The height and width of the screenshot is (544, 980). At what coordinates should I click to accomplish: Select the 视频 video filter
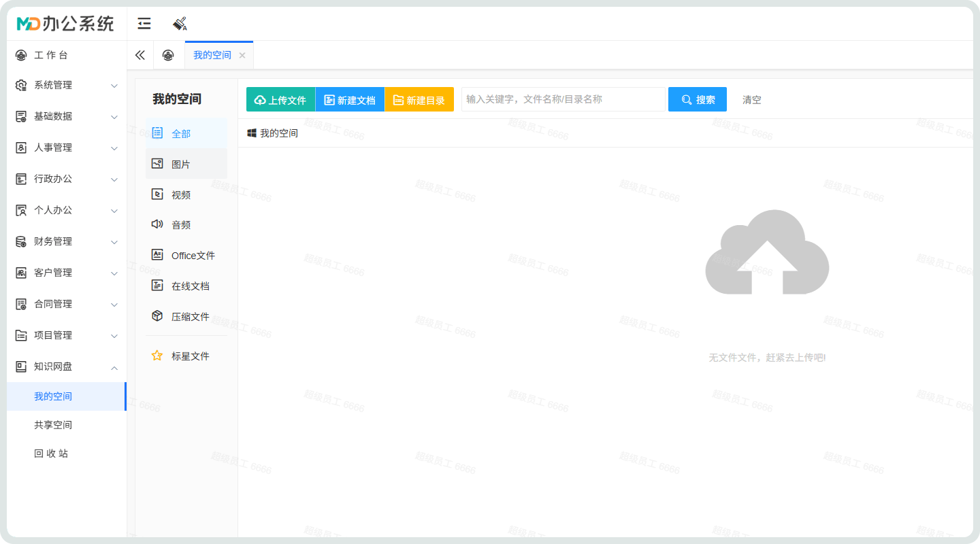(x=181, y=194)
